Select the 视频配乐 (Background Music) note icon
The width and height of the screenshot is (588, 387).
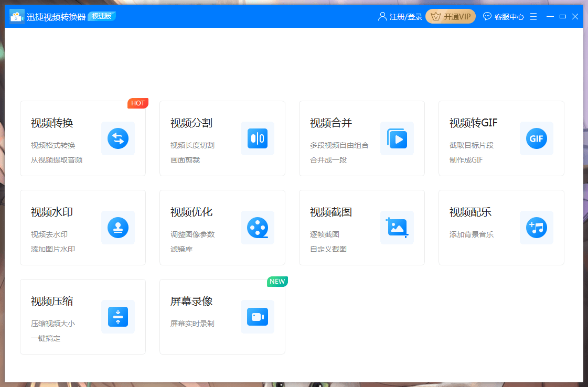pos(536,228)
